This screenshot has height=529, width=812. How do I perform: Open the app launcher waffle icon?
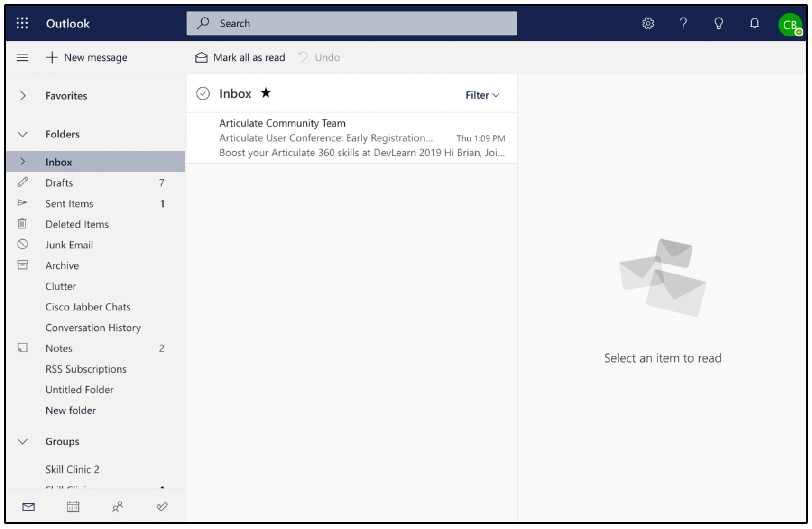point(22,23)
